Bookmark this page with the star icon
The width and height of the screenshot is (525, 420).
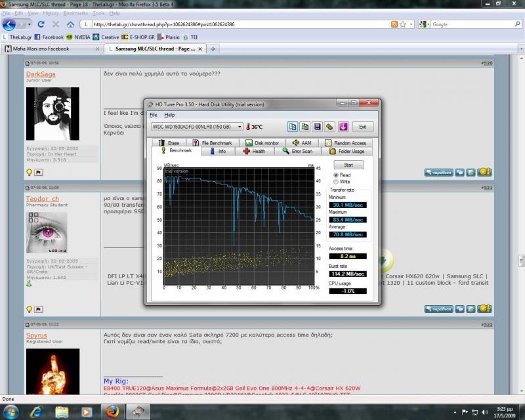tap(403, 24)
